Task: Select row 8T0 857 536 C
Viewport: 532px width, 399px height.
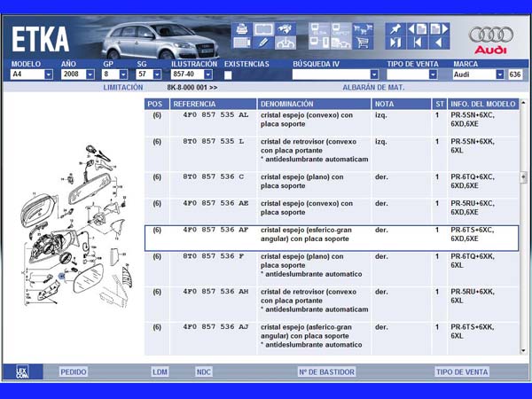Action: point(332,185)
